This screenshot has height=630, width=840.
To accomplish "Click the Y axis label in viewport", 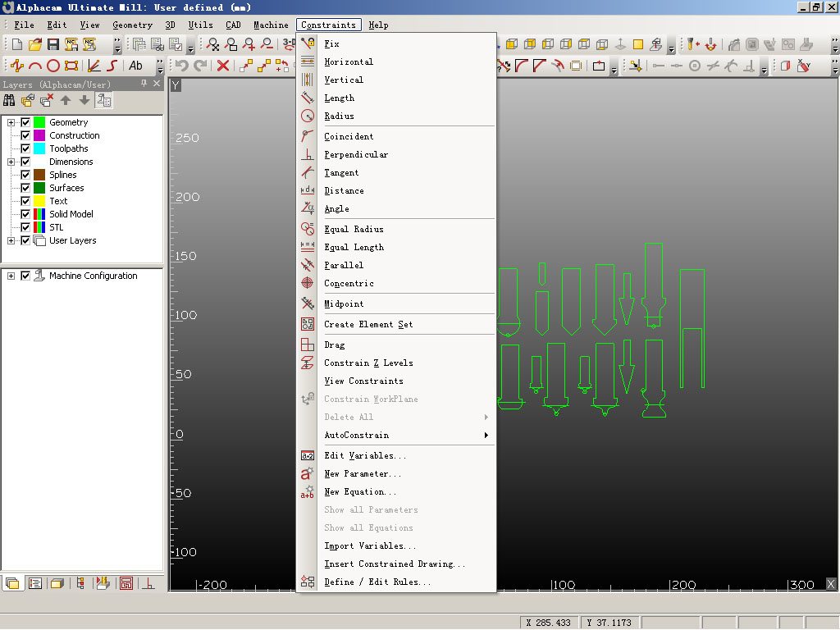I will click(176, 85).
